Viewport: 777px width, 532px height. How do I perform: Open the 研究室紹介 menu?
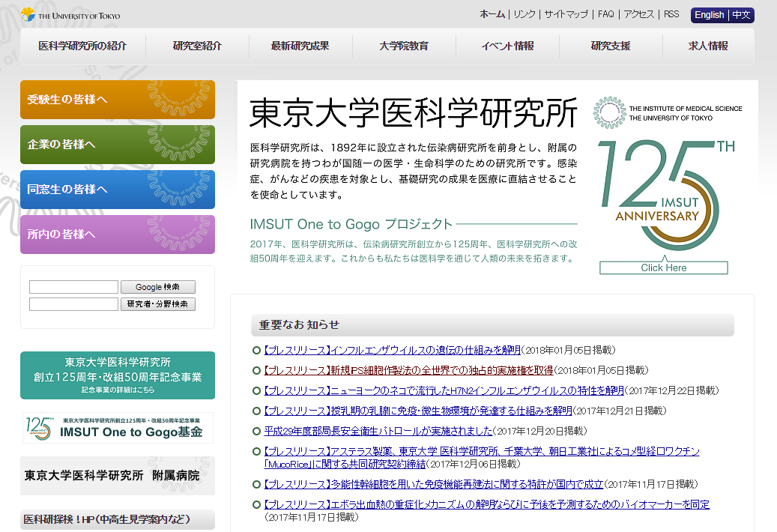pos(197,46)
